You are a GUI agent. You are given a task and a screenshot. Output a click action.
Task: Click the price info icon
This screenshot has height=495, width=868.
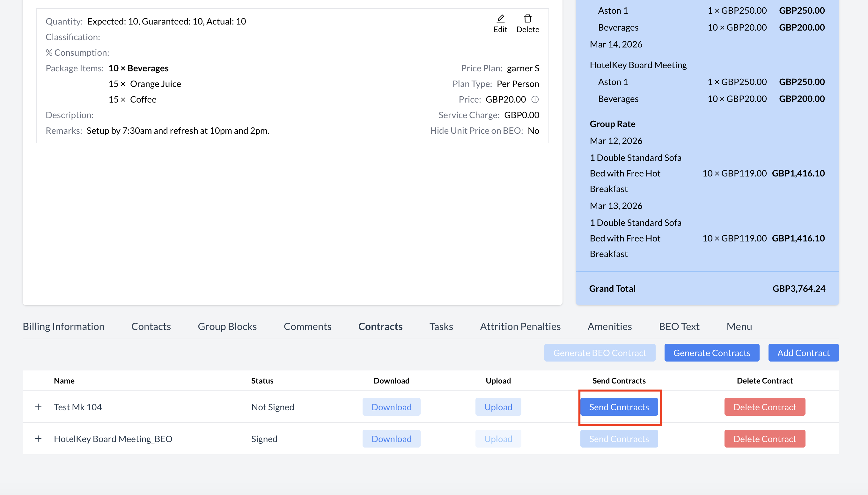point(535,100)
